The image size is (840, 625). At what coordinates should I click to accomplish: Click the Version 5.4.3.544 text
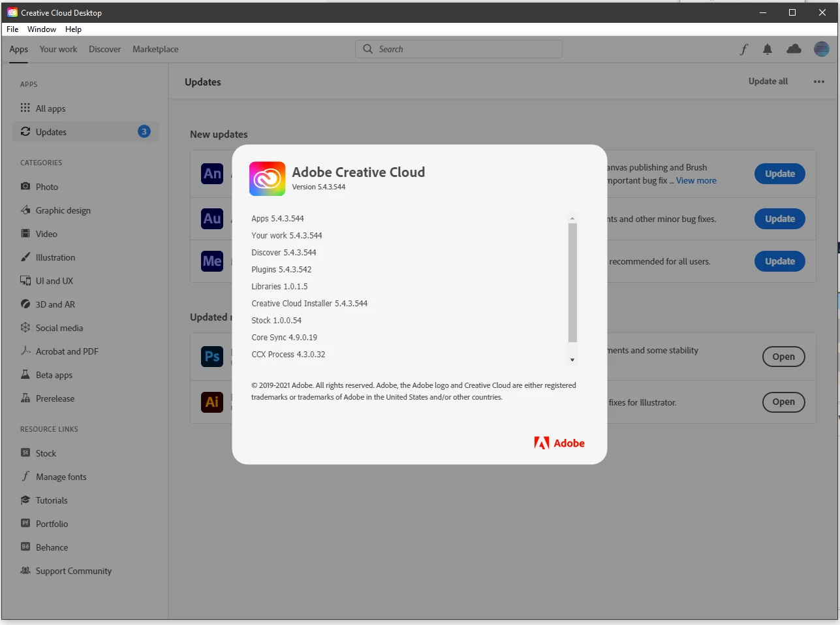[319, 187]
